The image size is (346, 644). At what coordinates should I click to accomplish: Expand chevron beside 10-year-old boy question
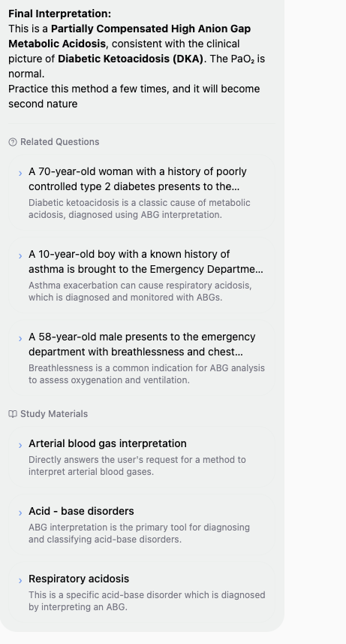coord(20,256)
